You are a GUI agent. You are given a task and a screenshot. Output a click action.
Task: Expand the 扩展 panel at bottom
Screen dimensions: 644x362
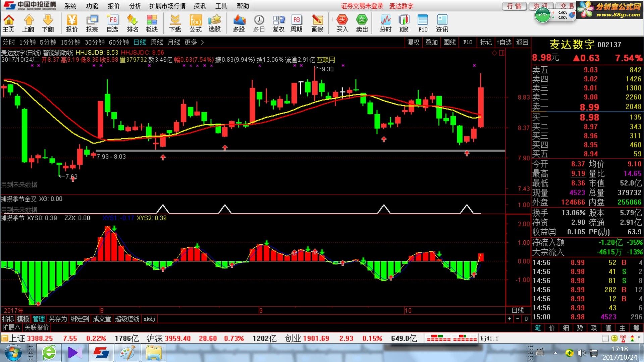11,327
